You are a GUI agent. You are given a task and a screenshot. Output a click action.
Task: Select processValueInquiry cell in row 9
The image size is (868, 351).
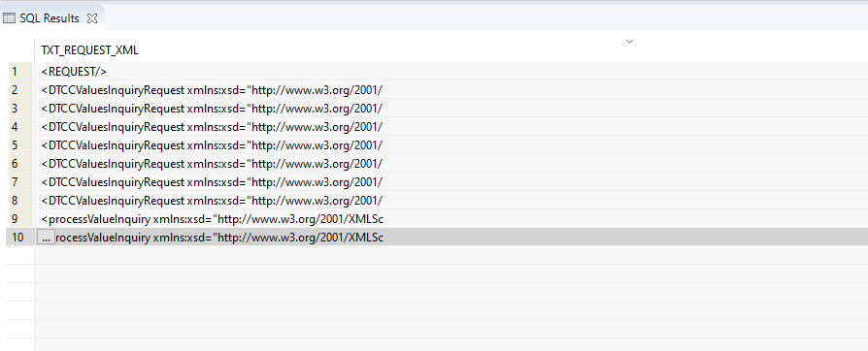coord(451,219)
